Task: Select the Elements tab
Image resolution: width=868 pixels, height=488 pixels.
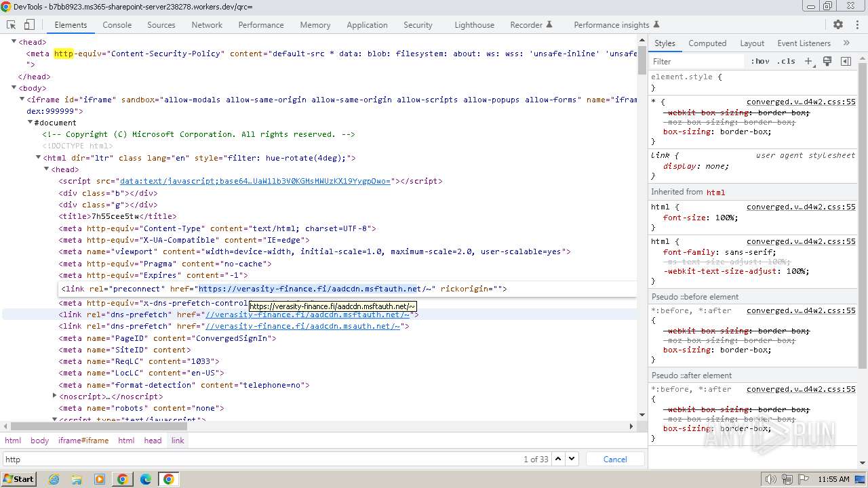Action: click(71, 24)
